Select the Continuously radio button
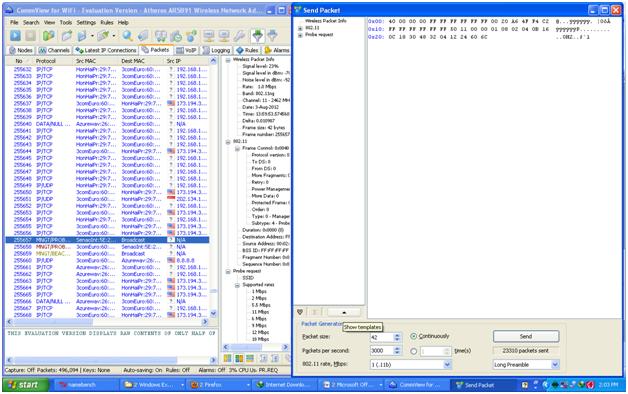628x394 pixels. click(414, 336)
